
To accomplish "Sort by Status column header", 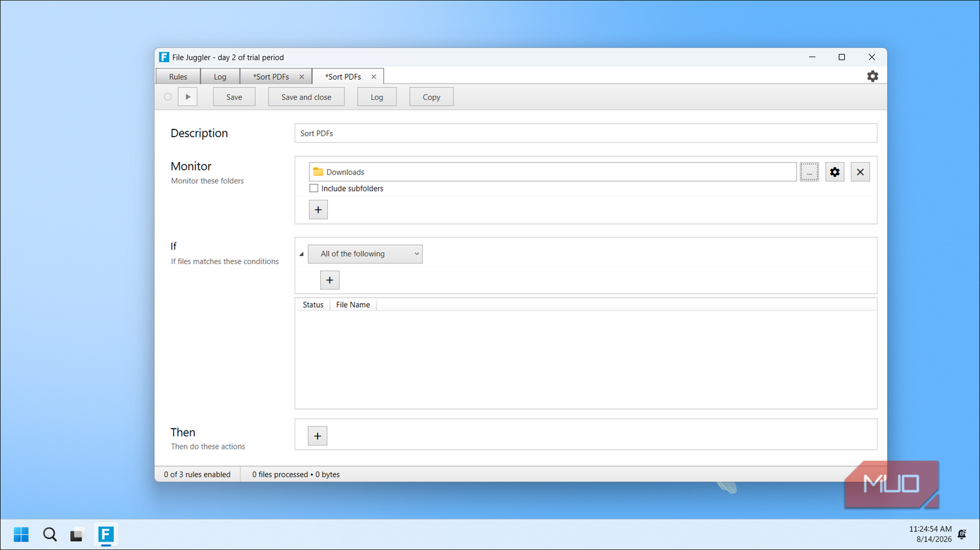I will (313, 304).
